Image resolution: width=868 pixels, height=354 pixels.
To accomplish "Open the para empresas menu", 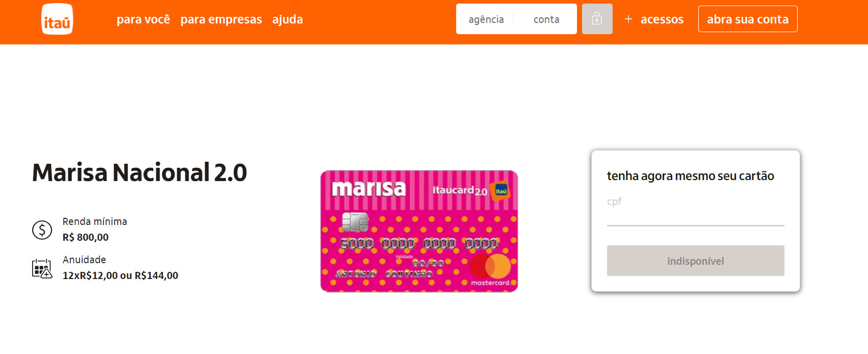I will [x=221, y=19].
